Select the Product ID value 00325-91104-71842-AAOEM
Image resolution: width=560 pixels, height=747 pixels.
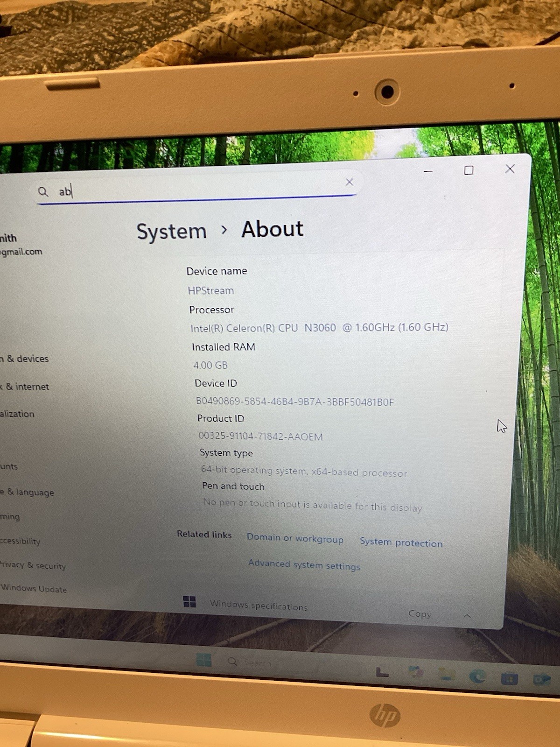point(260,436)
